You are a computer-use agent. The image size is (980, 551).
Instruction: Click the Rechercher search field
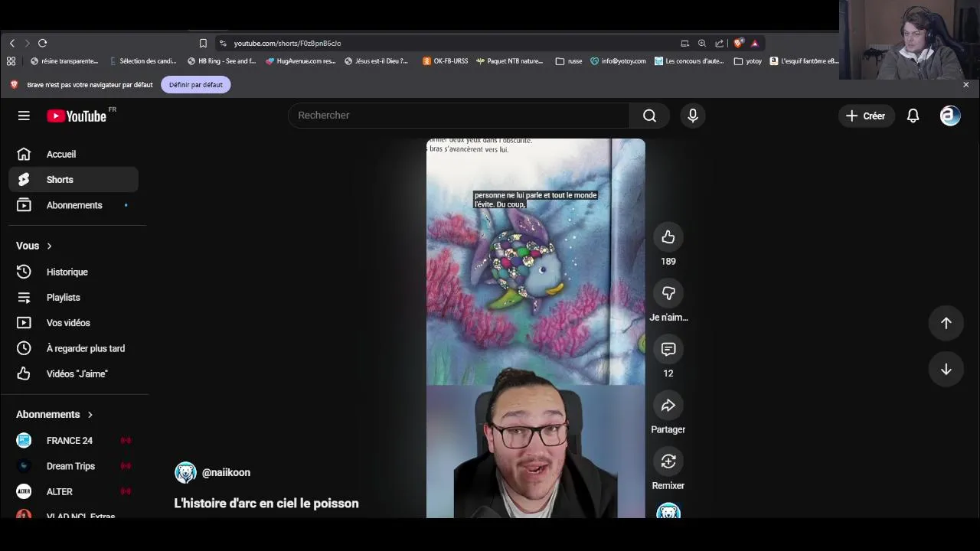click(x=459, y=116)
